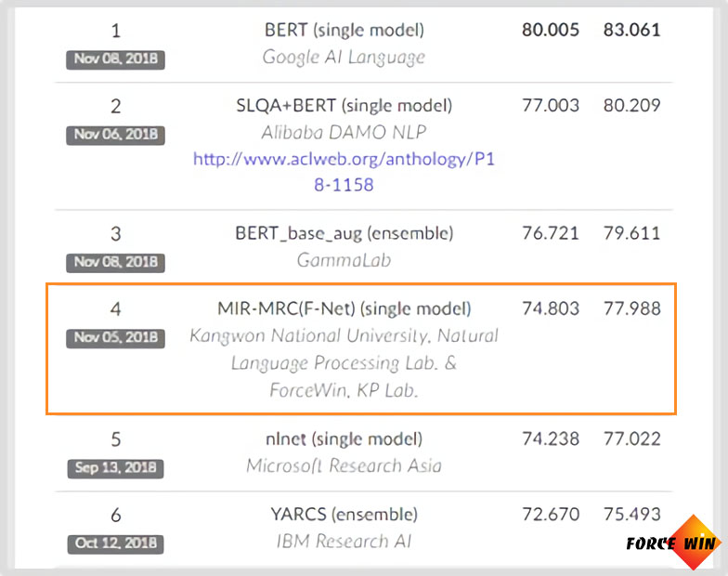Click the Sep 13, 2018 date badge

[x=115, y=468]
